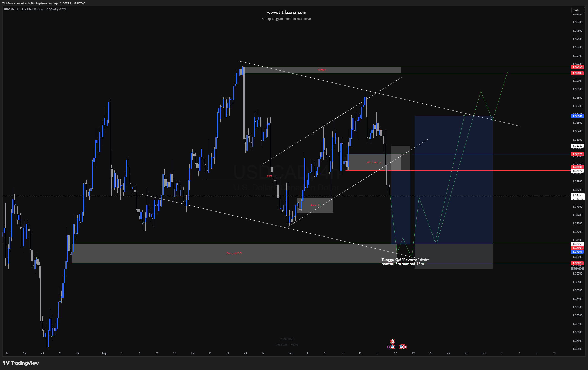Select the blue 1.38581 price label
This screenshot has width=588, height=370.
pyautogui.click(x=578, y=116)
